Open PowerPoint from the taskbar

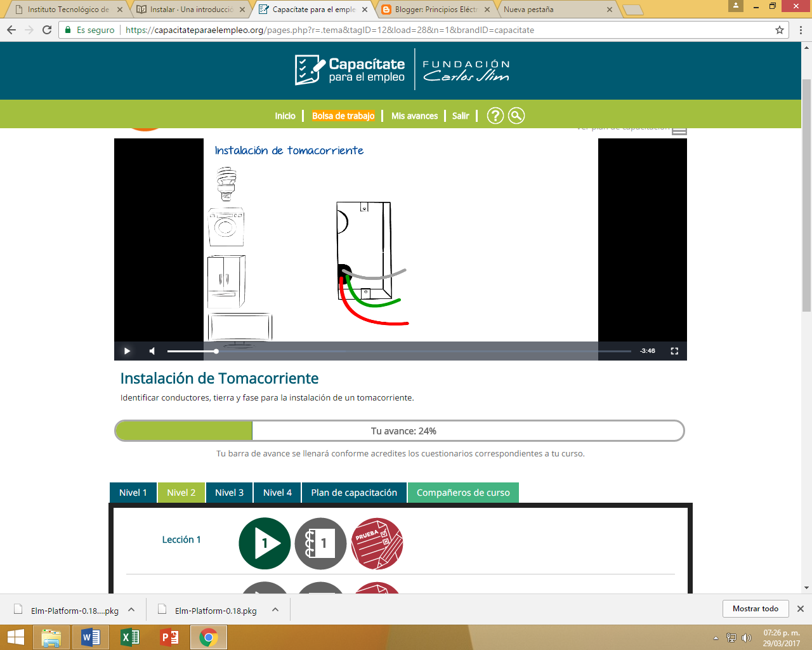pos(169,637)
